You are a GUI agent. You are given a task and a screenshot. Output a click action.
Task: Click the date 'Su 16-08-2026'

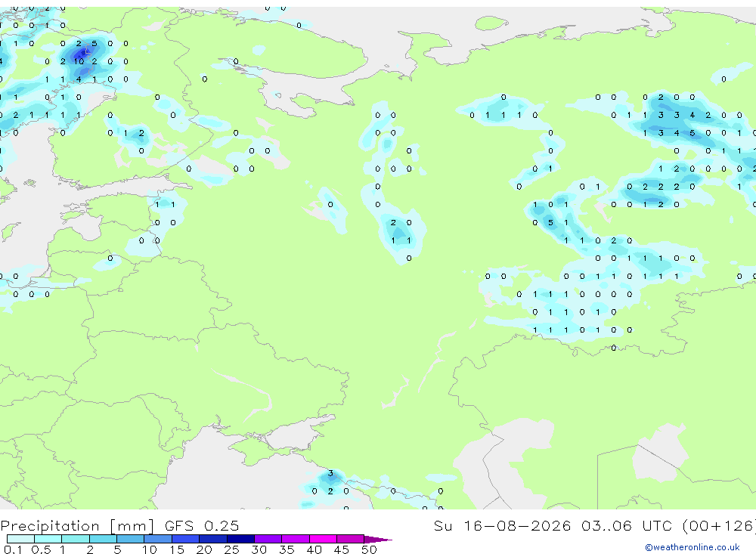(x=502, y=525)
